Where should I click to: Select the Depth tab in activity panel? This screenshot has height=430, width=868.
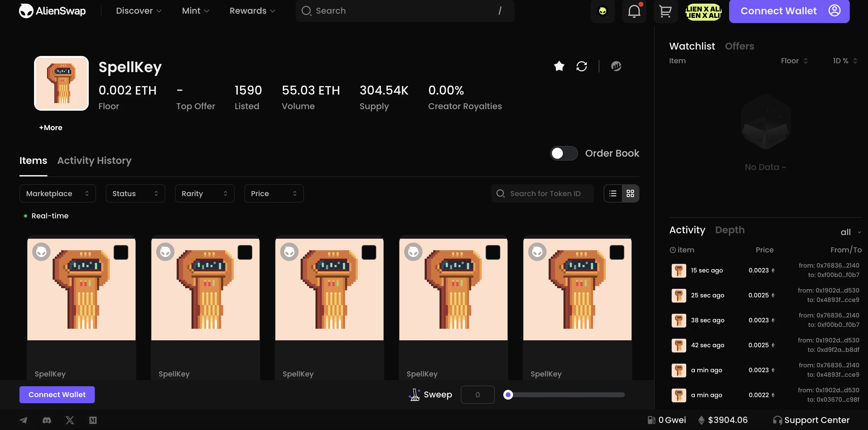click(x=730, y=230)
